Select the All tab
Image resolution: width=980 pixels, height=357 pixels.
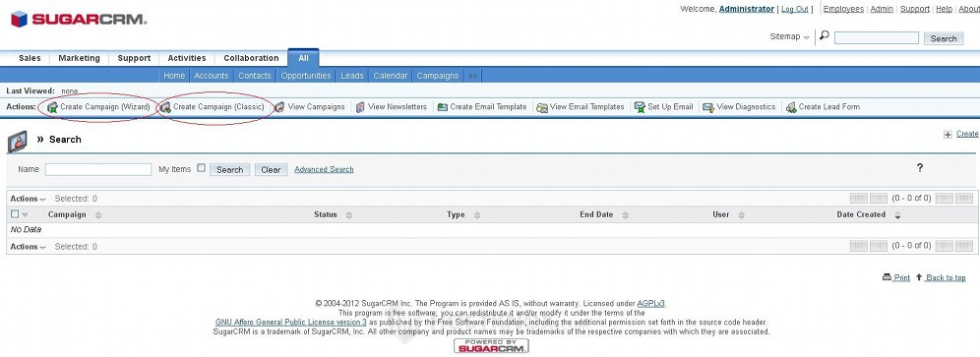tap(303, 58)
